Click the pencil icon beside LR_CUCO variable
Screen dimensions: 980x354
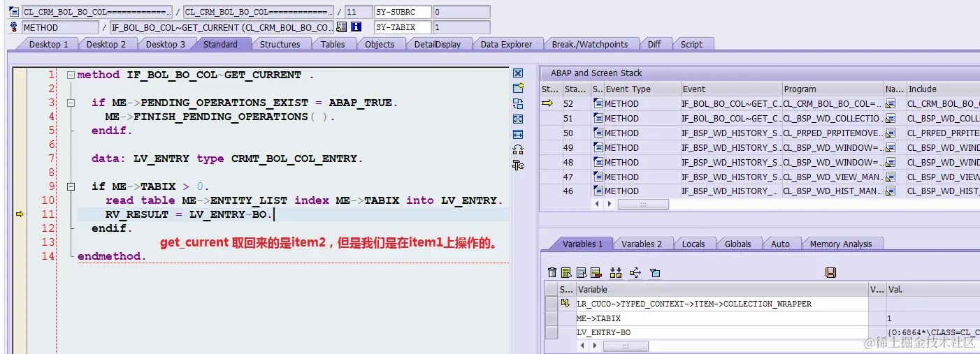tap(565, 303)
